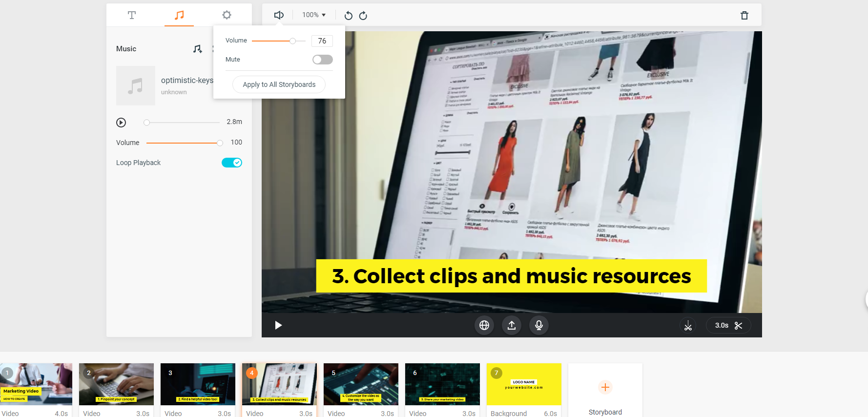This screenshot has height=417, width=868.
Task: Open the 100% zoom dropdown
Action: (x=313, y=15)
